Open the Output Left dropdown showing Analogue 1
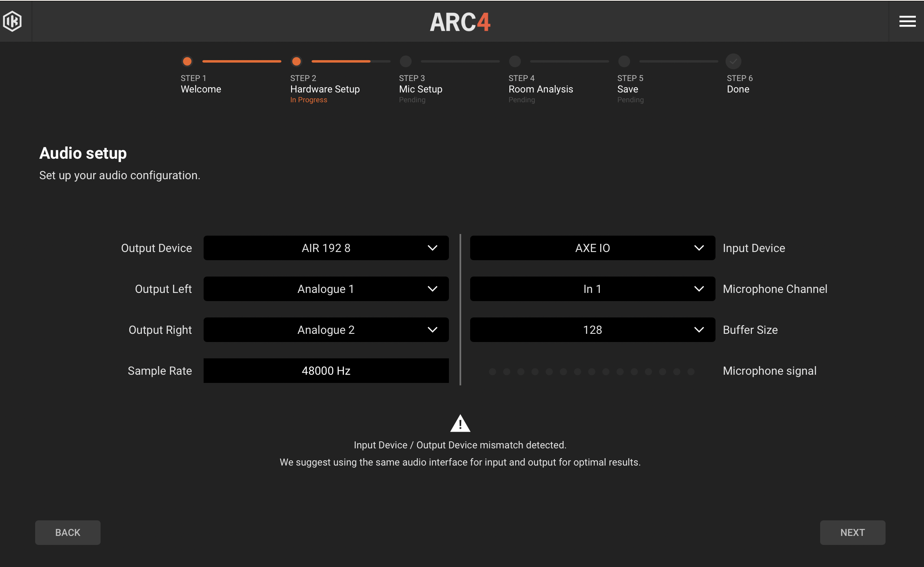This screenshot has height=567, width=924. point(326,289)
